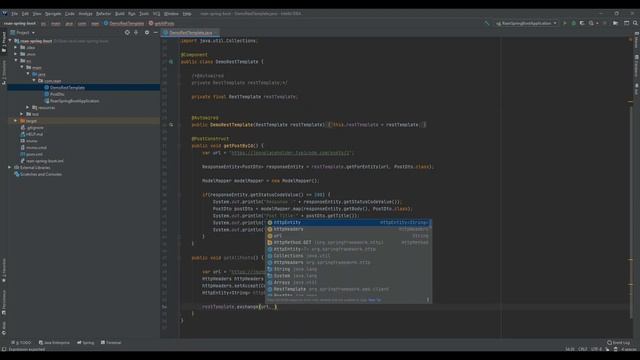Choose HttpEntity suggestion in completion popup

[x=349, y=222]
